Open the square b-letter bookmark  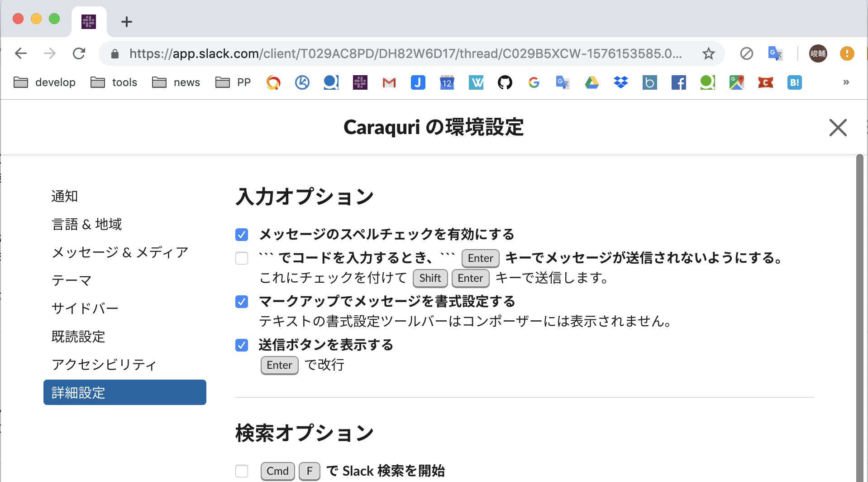point(650,82)
